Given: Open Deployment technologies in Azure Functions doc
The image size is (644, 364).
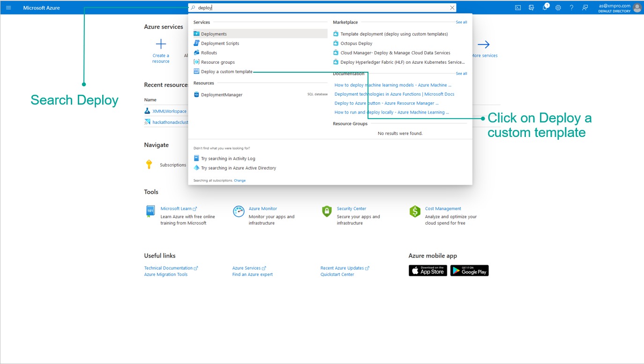Looking at the screenshot, I should pos(394,94).
